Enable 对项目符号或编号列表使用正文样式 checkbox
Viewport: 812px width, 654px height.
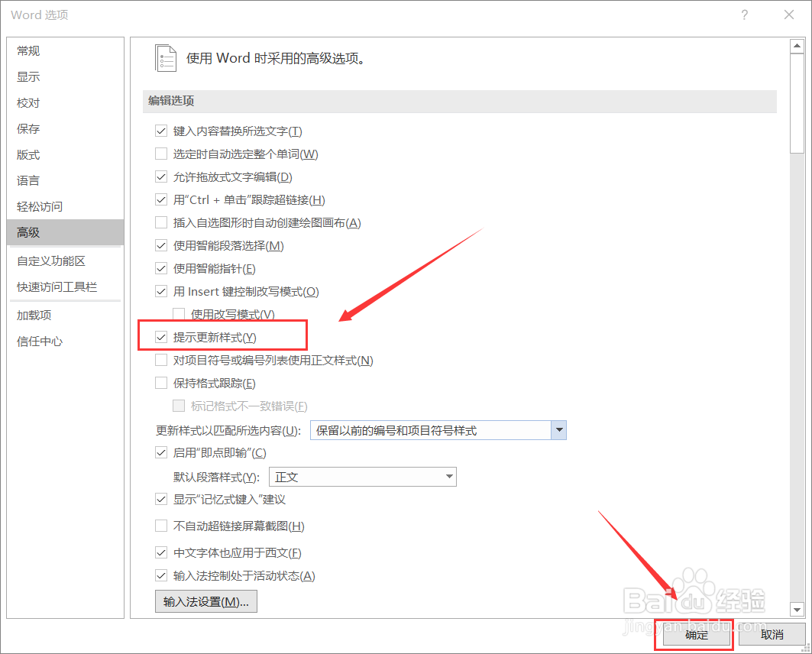pos(161,360)
